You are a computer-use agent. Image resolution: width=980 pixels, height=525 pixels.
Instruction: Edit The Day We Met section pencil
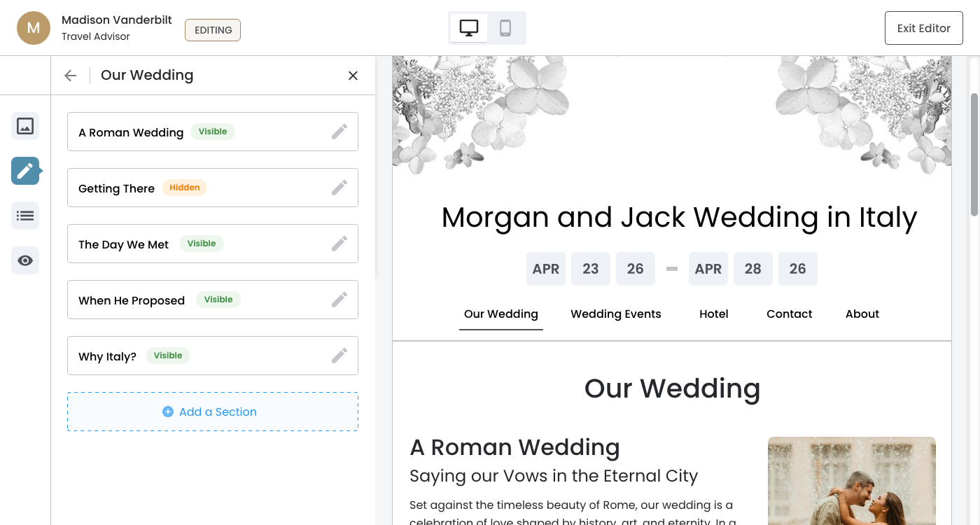pyautogui.click(x=339, y=244)
